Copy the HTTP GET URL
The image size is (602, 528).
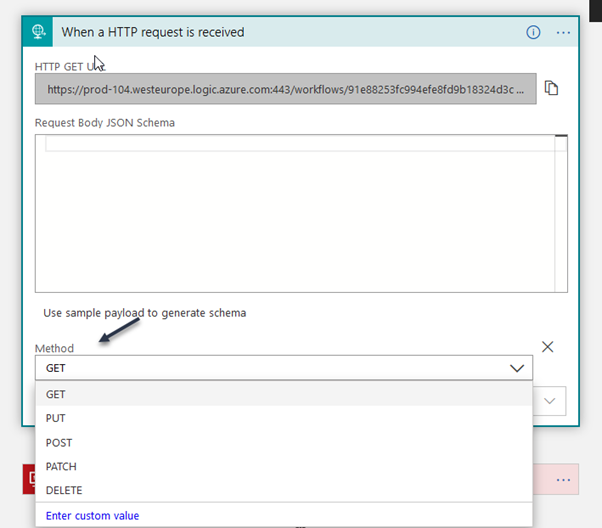[x=551, y=89]
